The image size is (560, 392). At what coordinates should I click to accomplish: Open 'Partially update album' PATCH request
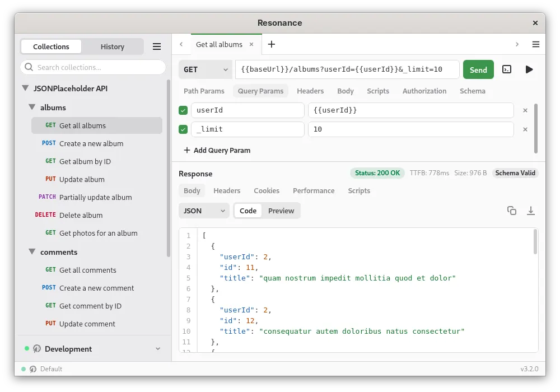(97, 197)
